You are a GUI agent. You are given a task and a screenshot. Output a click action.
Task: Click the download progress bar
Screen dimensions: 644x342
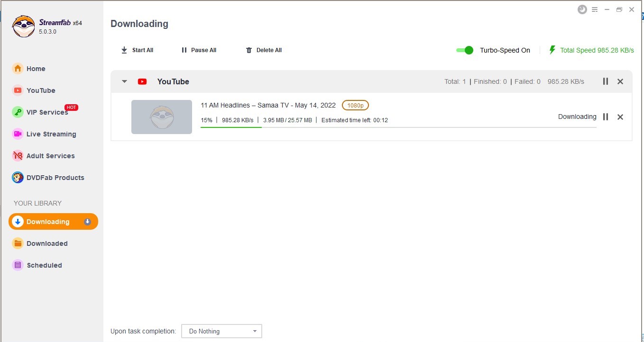pos(398,127)
